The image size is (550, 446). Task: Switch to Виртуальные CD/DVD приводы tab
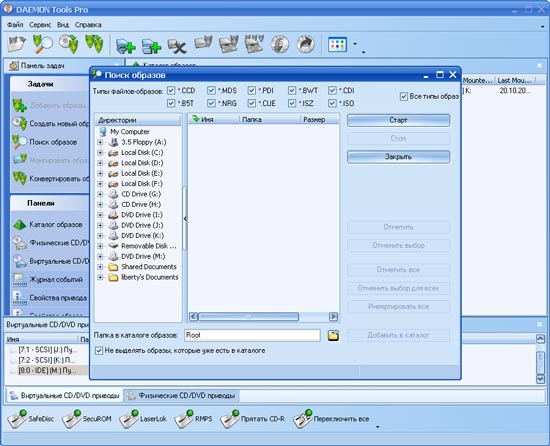(65, 396)
